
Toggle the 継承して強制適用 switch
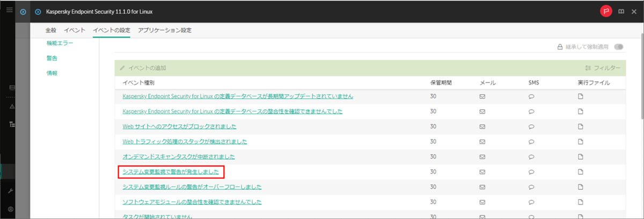[x=619, y=47]
